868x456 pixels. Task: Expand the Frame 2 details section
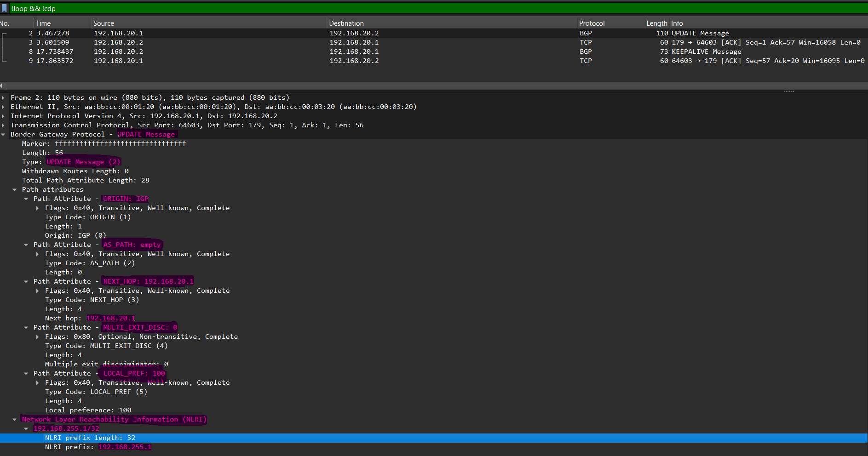(x=4, y=97)
